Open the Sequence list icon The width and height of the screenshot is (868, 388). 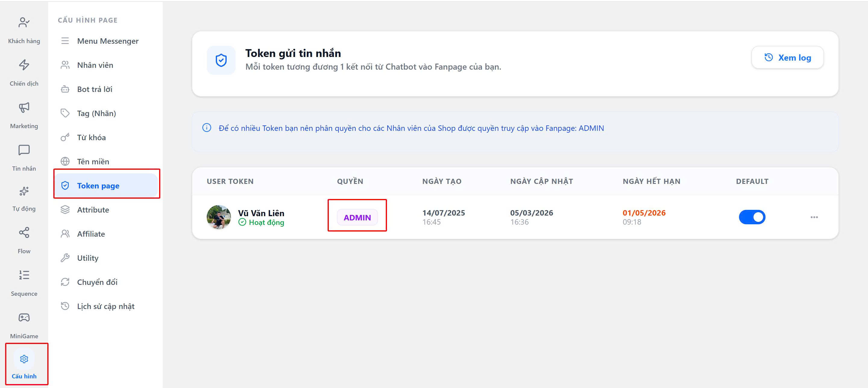24,275
